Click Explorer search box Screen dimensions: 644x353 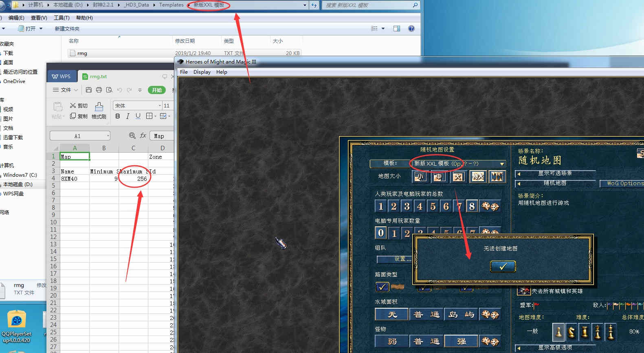pos(371,5)
